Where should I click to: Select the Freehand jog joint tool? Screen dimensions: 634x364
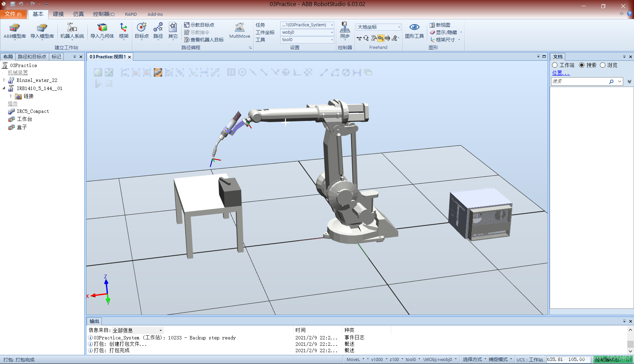pos(374,38)
